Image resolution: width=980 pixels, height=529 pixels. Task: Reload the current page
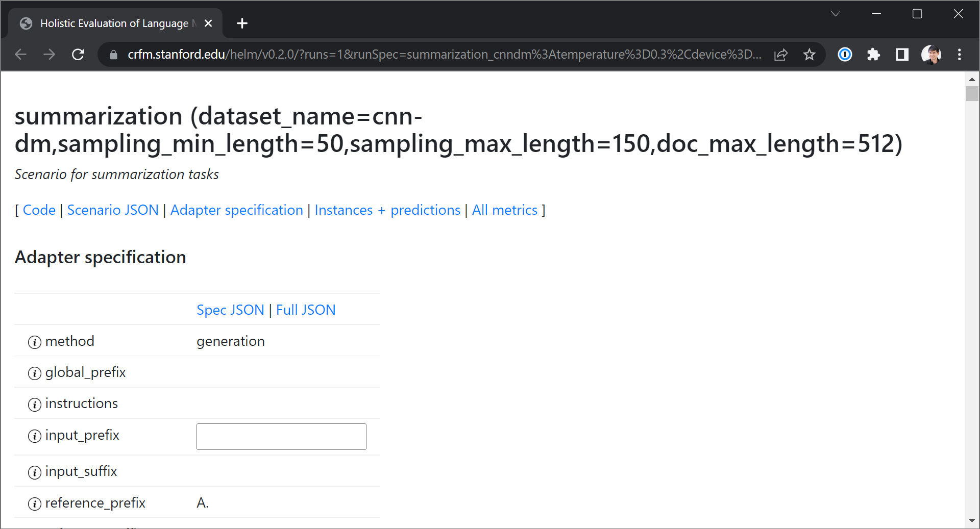coord(78,54)
